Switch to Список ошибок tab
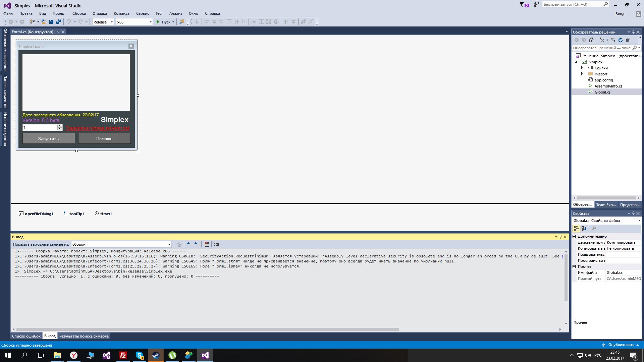 click(x=26, y=336)
